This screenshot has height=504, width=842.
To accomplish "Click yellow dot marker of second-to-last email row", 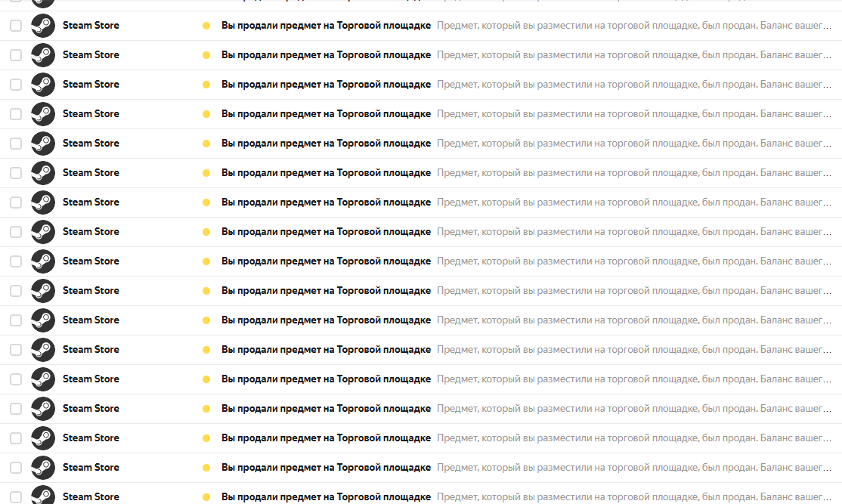I will tap(206, 468).
